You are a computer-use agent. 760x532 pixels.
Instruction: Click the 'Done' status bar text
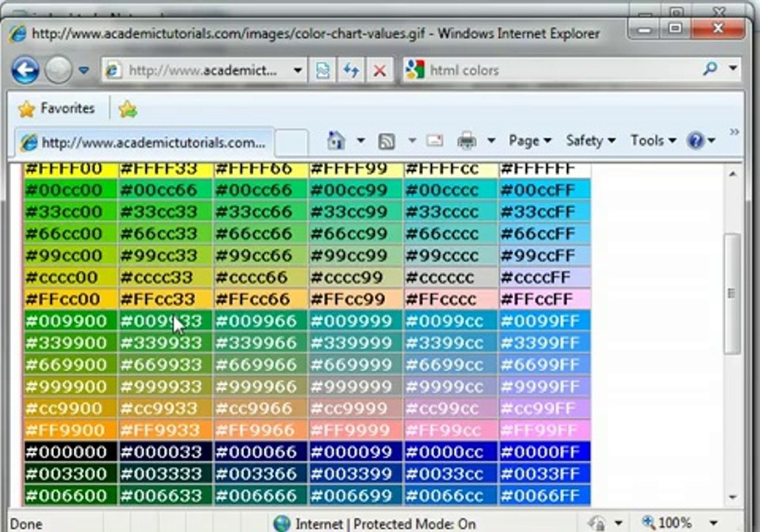pos(26,525)
